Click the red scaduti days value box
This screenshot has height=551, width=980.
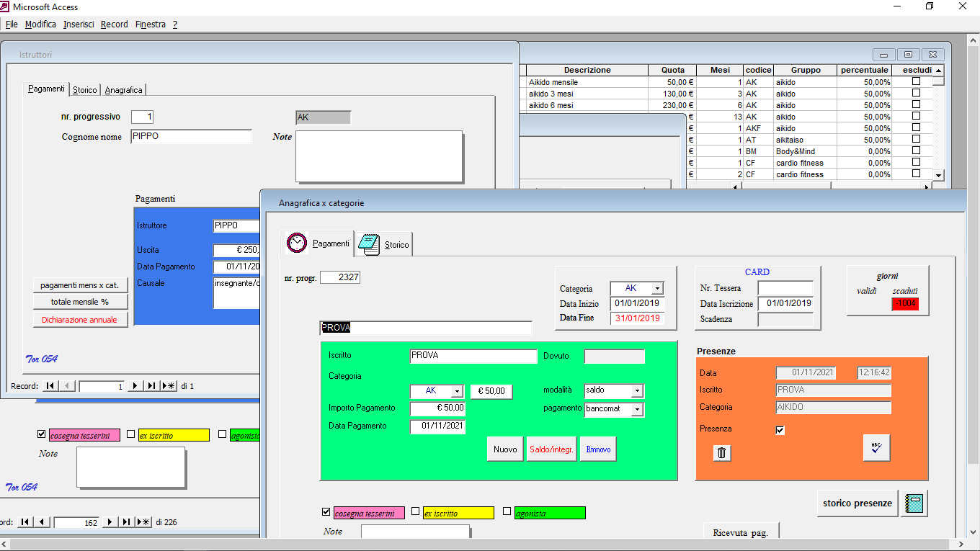pyautogui.click(x=906, y=304)
